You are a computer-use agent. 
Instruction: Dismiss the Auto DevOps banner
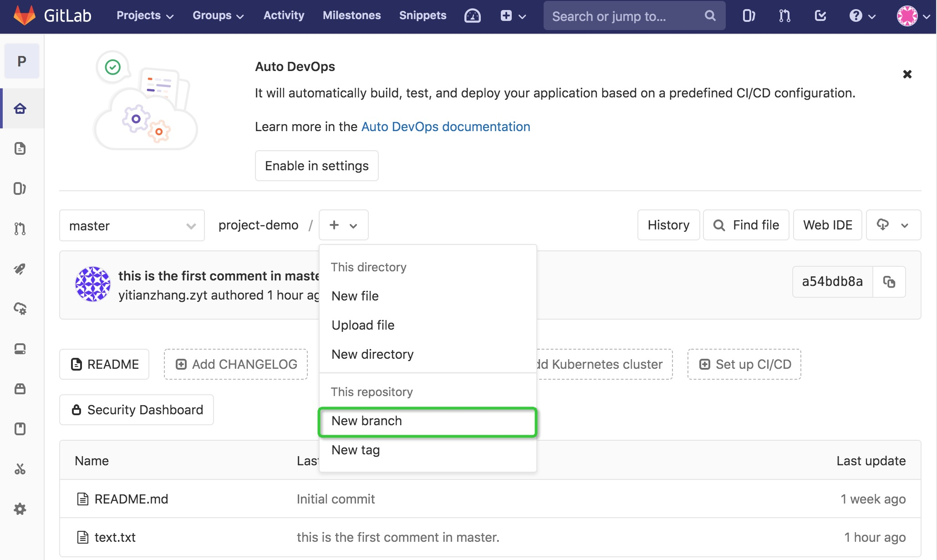click(x=907, y=74)
